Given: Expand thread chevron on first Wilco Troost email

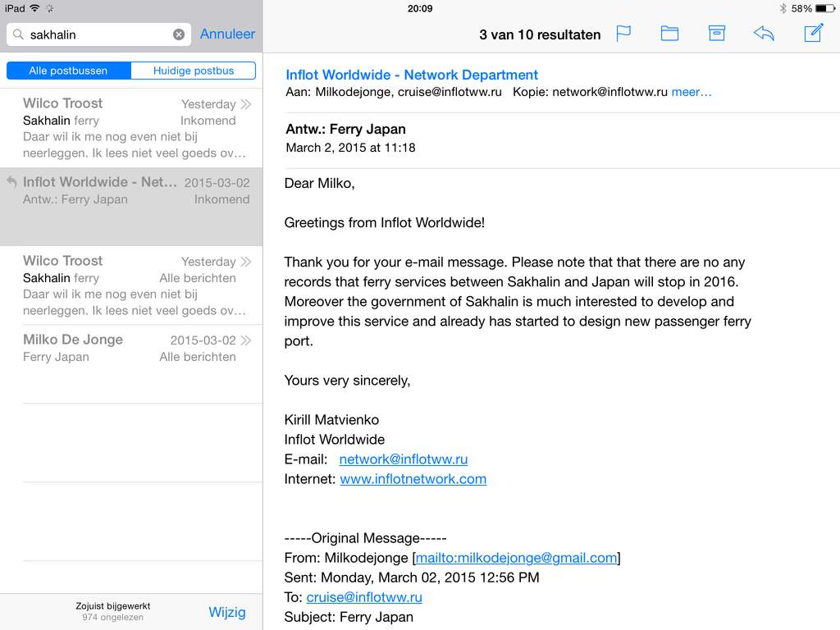Looking at the screenshot, I should (x=246, y=104).
